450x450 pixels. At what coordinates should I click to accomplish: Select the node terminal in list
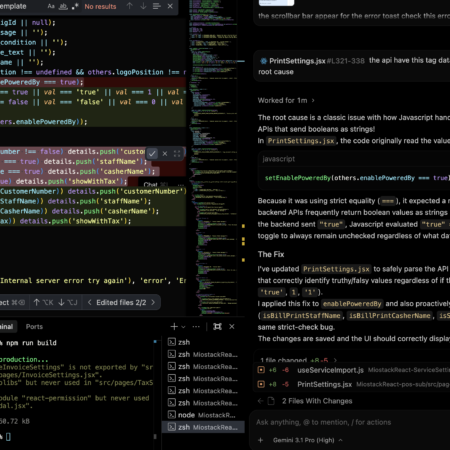203,415
